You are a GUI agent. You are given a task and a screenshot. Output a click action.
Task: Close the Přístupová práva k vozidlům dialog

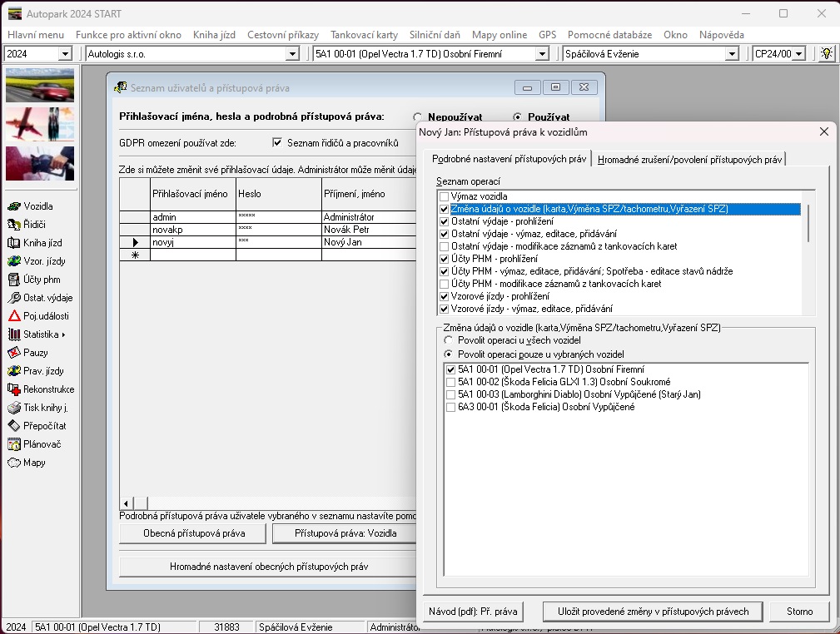click(x=824, y=131)
